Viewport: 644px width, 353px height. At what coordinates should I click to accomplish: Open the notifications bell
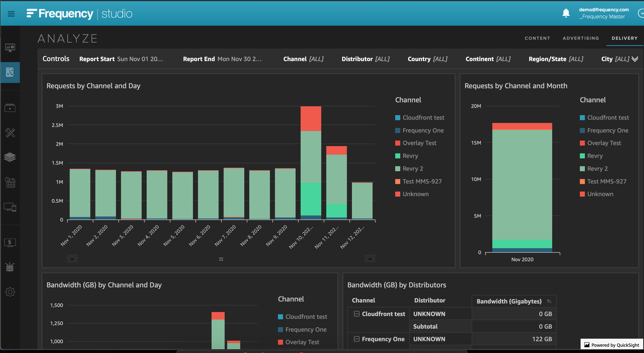pyautogui.click(x=566, y=13)
